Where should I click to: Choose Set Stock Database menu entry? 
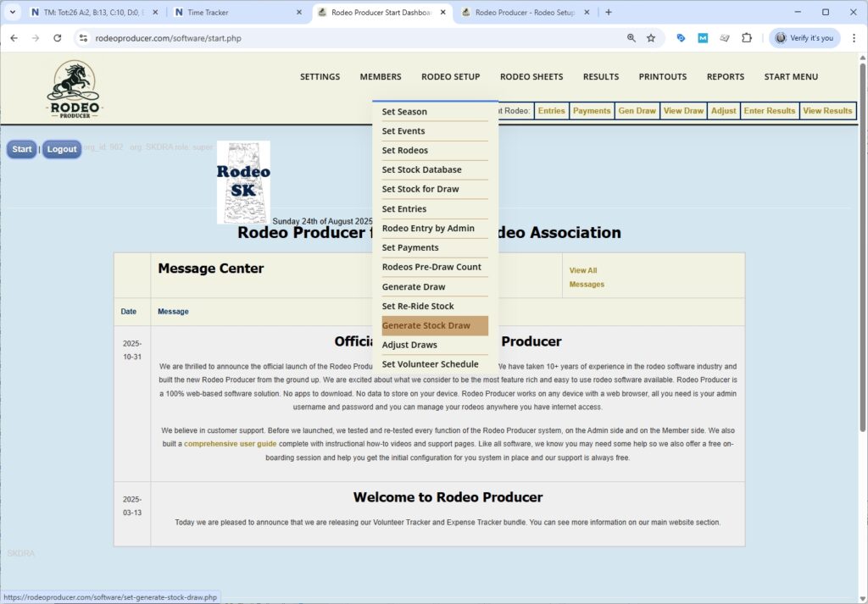click(421, 169)
